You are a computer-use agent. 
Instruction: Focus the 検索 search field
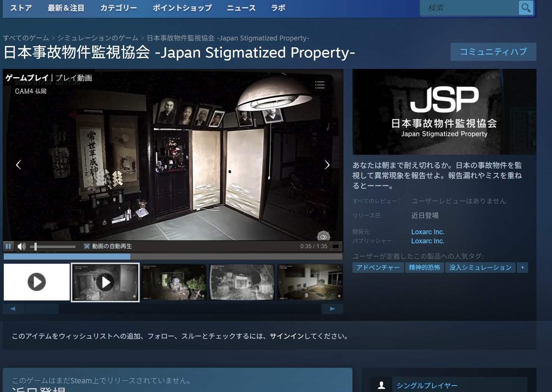469,8
